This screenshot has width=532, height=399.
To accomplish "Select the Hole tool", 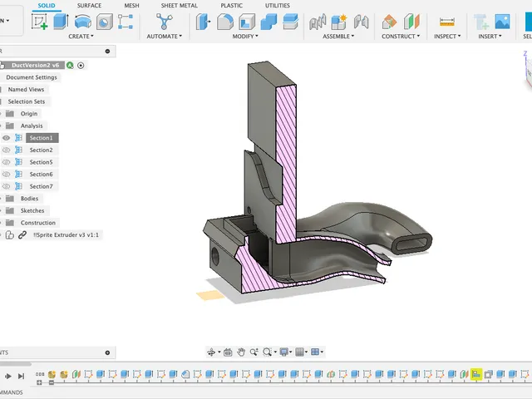I will point(105,22).
